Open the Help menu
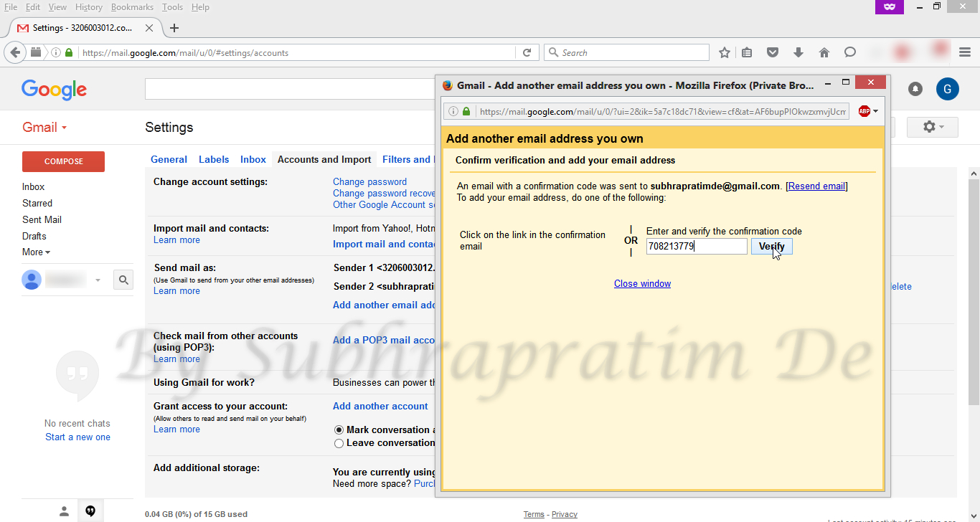The height and width of the screenshot is (522, 980). [200, 7]
